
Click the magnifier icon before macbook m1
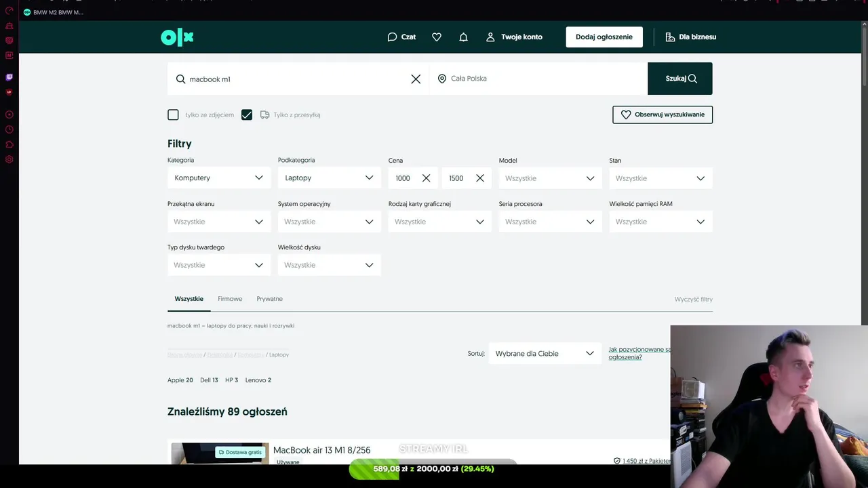click(x=180, y=79)
